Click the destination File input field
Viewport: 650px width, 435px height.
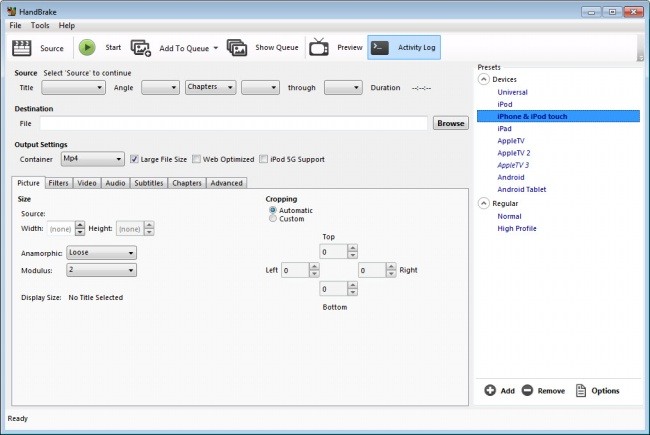coord(234,123)
